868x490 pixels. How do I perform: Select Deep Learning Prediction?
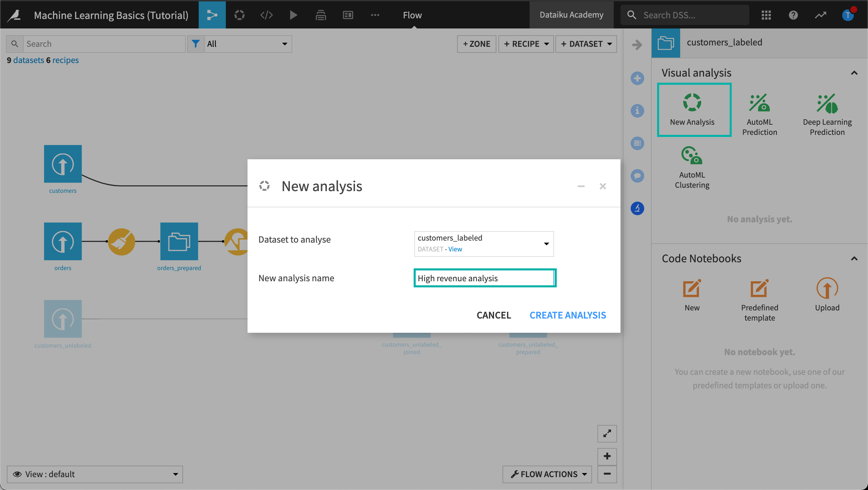click(x=827, y=114)
